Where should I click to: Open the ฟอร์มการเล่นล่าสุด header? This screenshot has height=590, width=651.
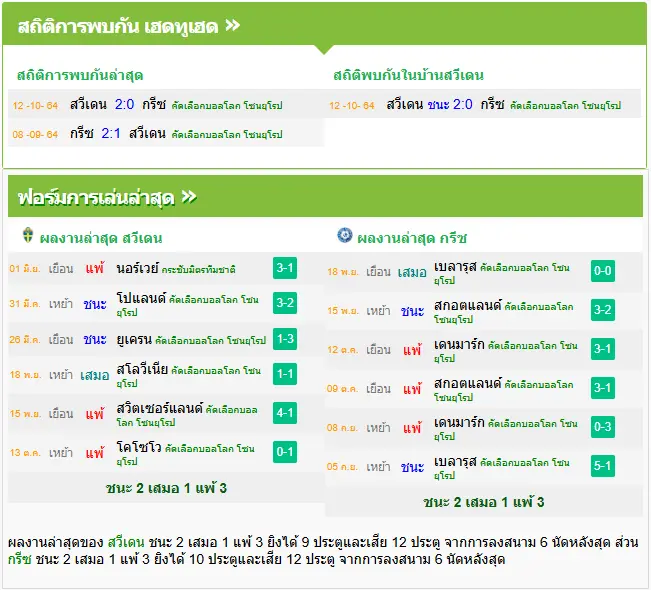pos(325,196)
